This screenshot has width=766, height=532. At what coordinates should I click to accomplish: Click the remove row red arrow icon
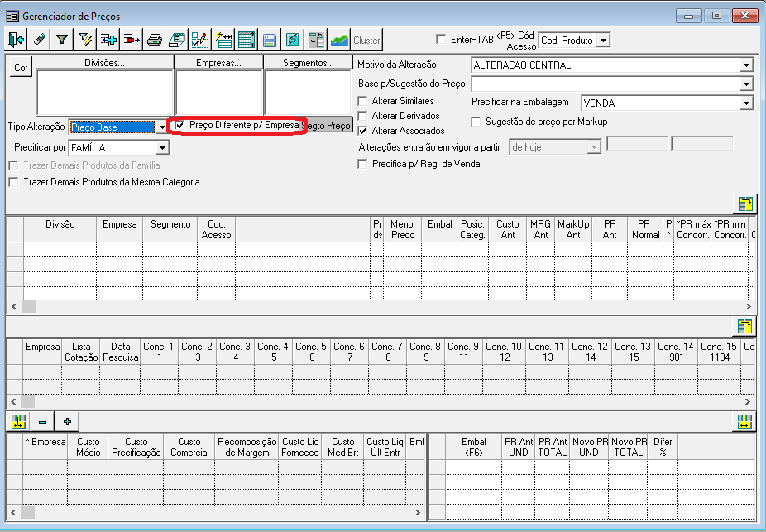tap(131, 40)
